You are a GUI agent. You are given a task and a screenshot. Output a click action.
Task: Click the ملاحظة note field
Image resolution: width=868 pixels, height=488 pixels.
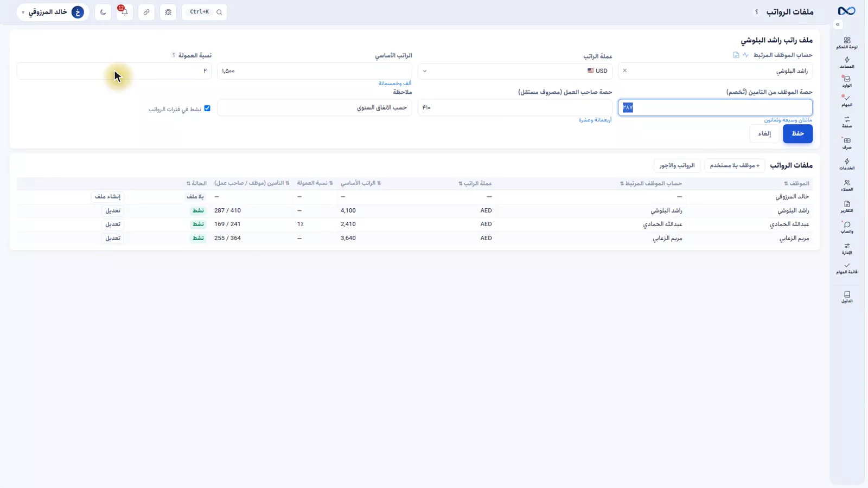[x=315, y=107]
